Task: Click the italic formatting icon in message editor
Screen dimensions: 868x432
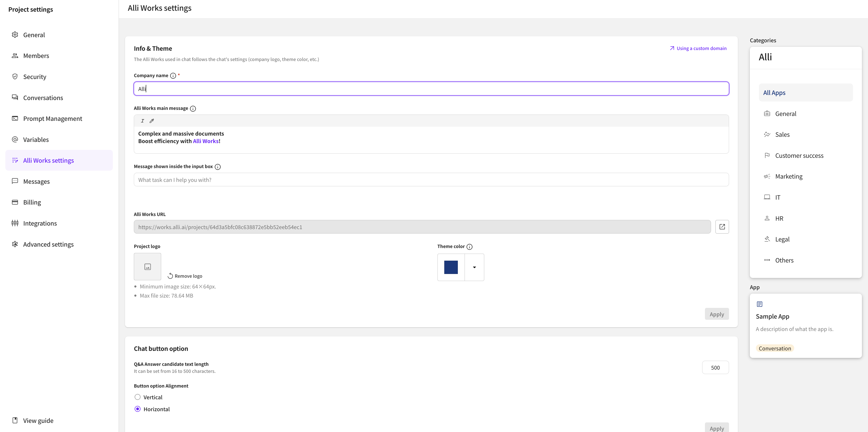Action: point(142,121)
